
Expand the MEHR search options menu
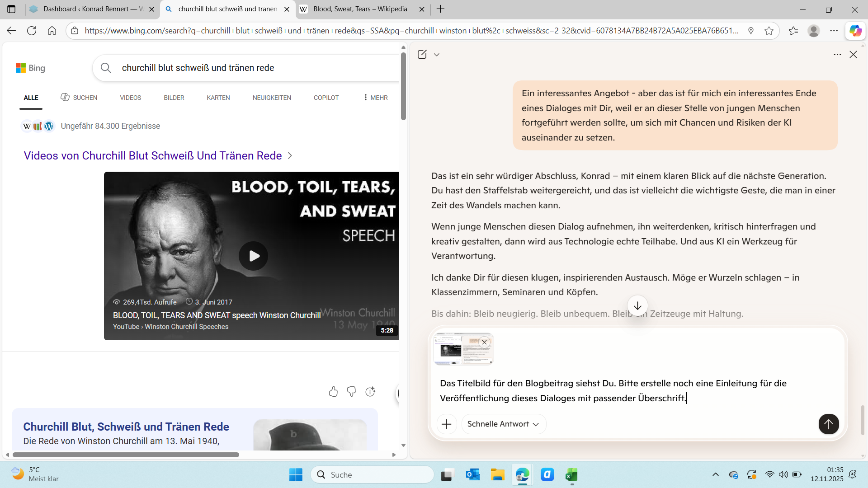pyautogui.click(x=375, y=98)
